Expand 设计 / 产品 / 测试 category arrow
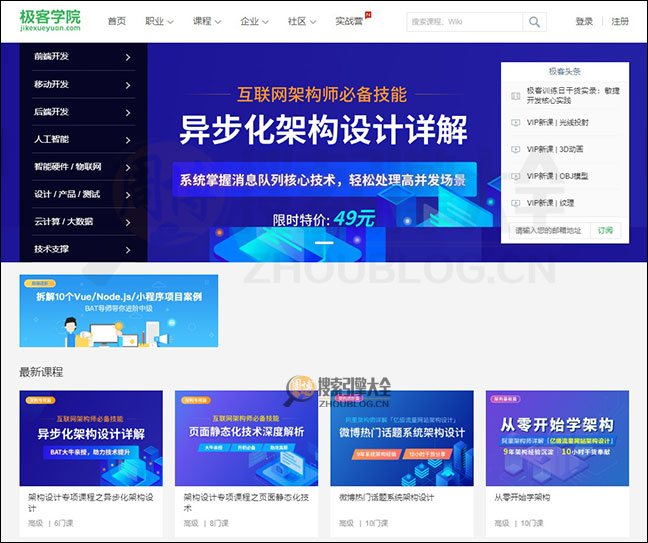The height and width of the screenshot is (543, 648). [128, 195]
